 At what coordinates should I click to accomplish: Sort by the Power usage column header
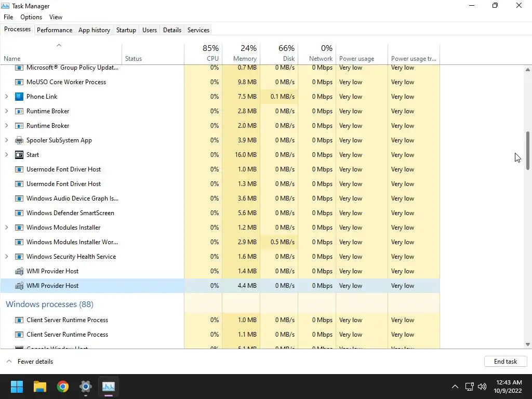[x=362, y=54]
